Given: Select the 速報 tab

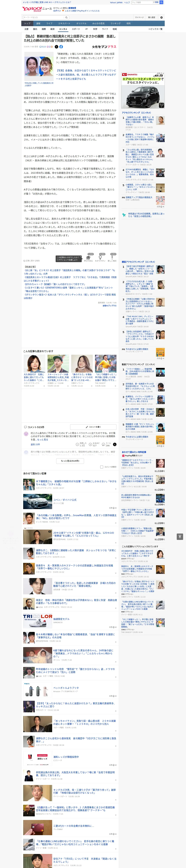Looking at the screenshot, I should click(38, 24).
